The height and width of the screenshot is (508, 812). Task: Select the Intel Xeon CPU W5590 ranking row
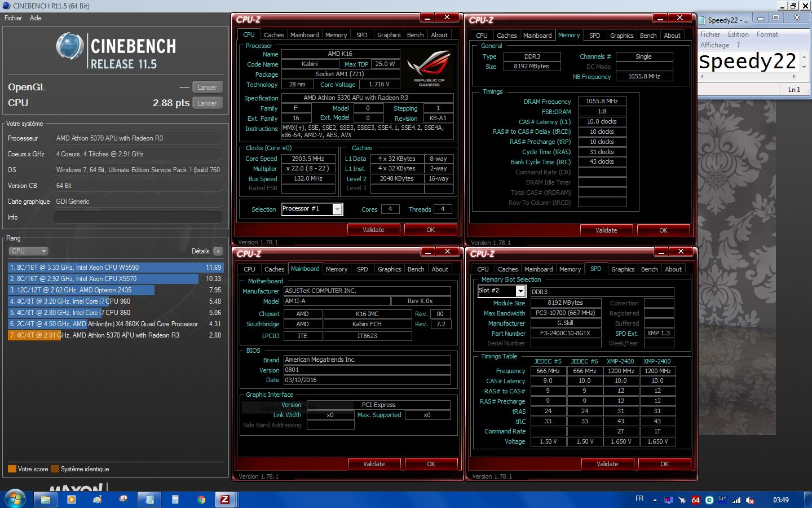[x=115, y=268]
